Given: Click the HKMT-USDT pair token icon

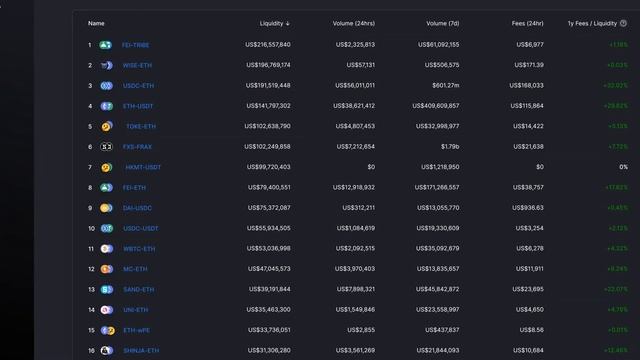Looking at the screenshot, I should coord(107,167).
